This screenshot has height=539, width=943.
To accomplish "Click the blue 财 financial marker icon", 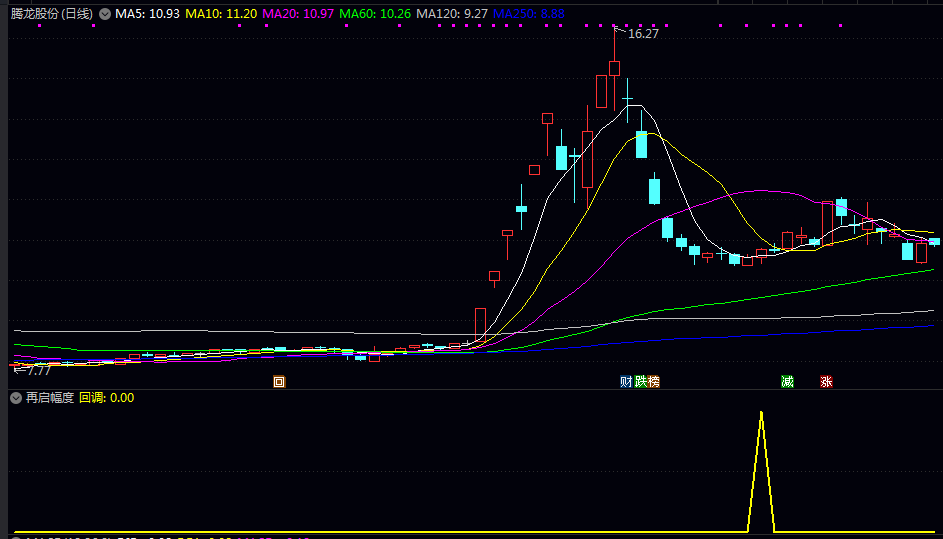I will (x=626, y=381).
